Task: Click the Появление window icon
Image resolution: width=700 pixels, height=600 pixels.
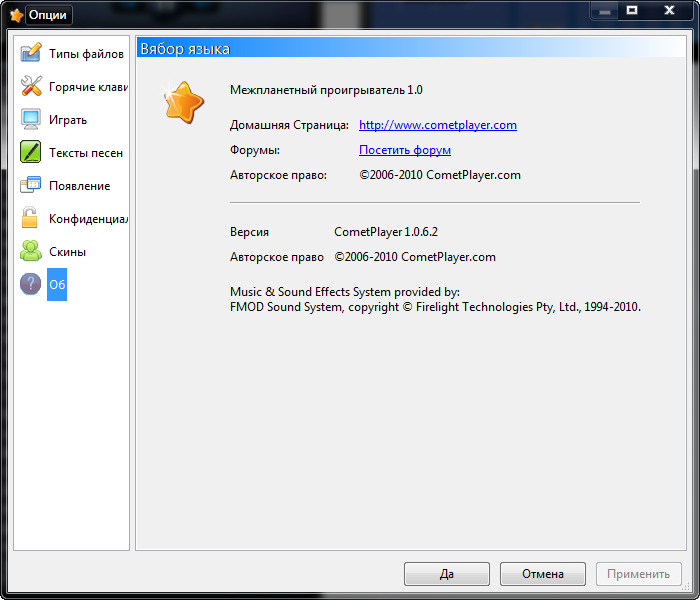Action: [x=31, y=185]
